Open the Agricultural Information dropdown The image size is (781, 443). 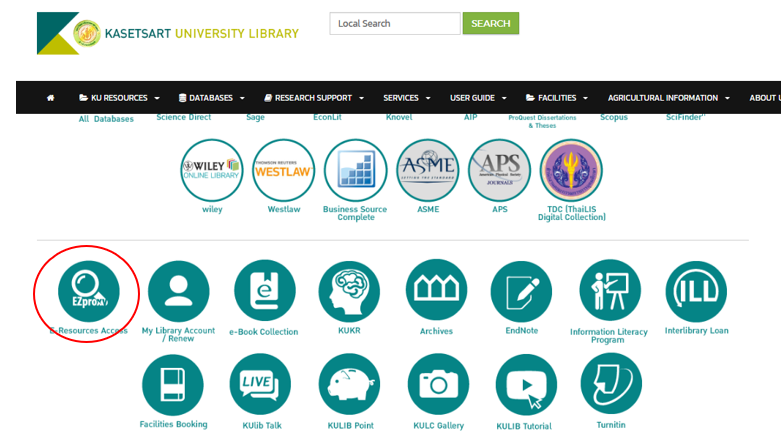tap(668, 98)
